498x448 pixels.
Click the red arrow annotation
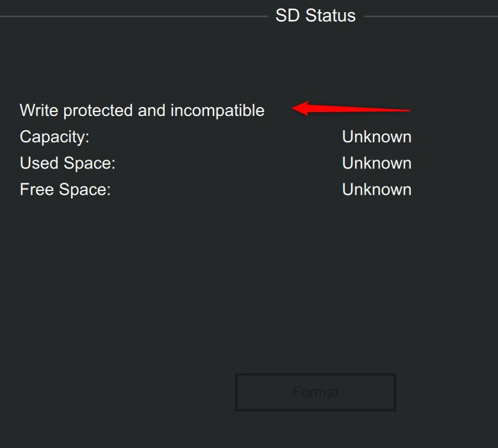pyautogui.click(x=351, y=109)
